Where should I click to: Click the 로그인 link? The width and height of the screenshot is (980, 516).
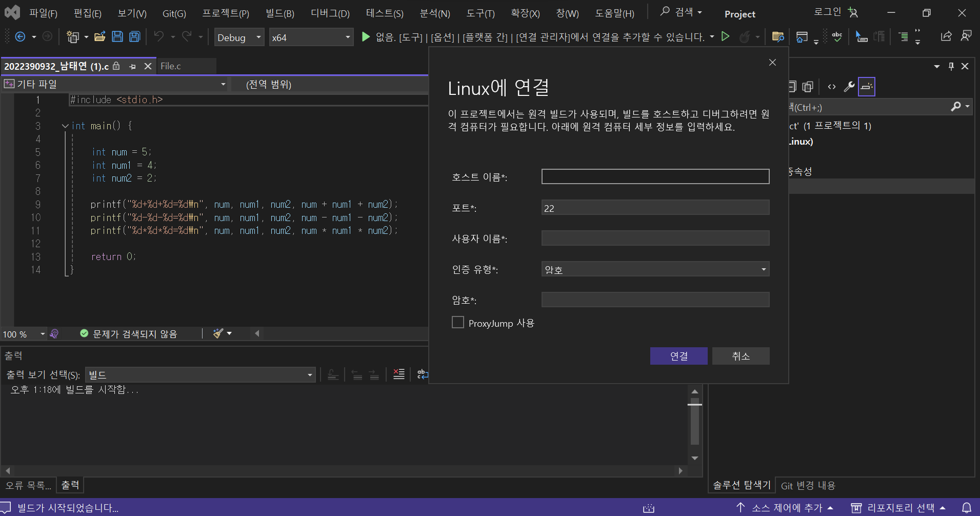[827, 12]
